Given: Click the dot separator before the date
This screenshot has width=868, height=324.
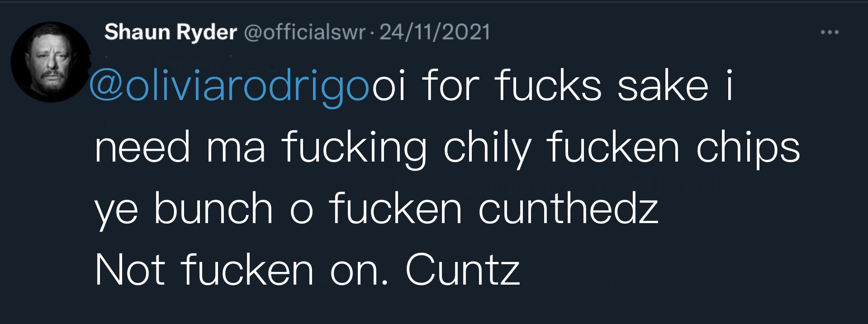Looking at the screenshot, I should tap(372, 33).
